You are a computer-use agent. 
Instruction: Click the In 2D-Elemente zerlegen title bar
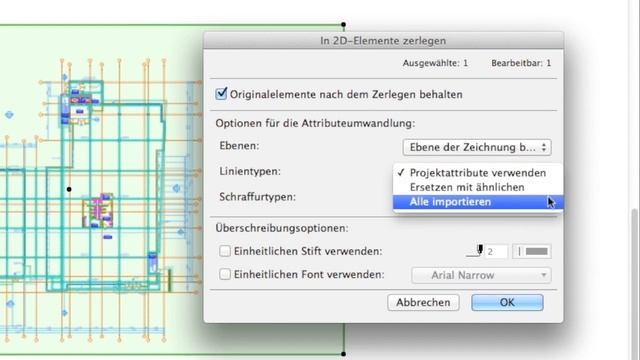pyautogui.click(x=383, y=41)
